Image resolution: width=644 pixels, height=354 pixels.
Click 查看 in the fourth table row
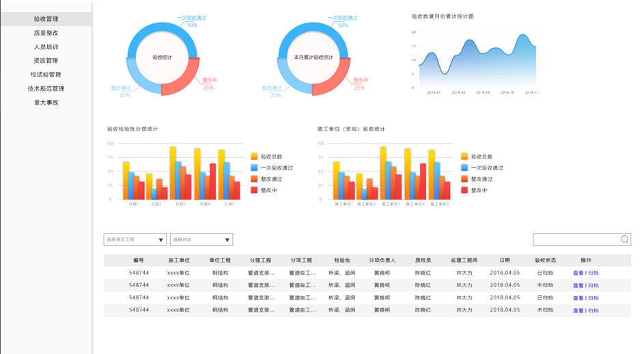click(x=578, y=310)
